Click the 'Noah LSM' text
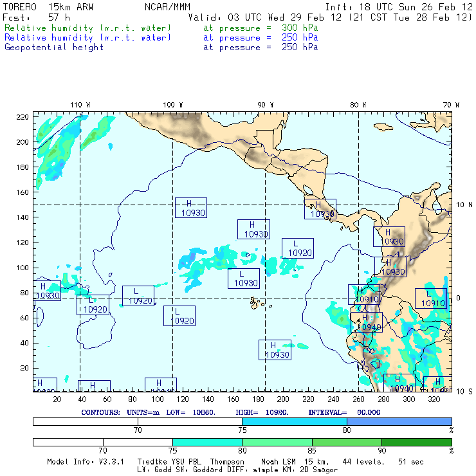The image size is (476, 476). (x=279, y=462)
